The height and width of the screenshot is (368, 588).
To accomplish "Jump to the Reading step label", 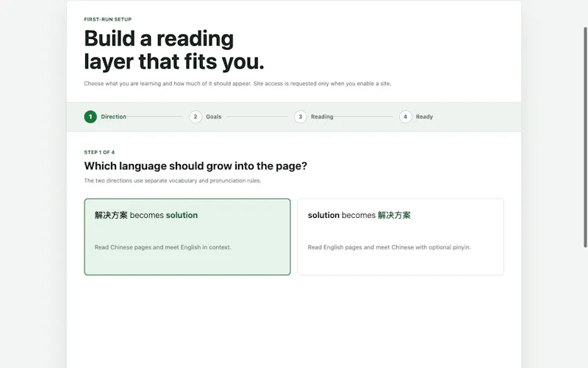I will 322,117.
